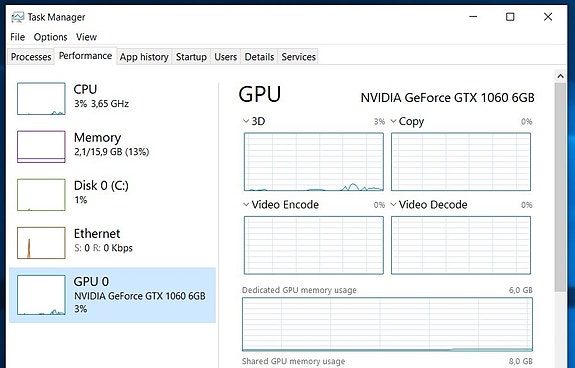Click the NVIDIA GeForce GTX 1060 6GB heading
This screenshot has width=575, height=368.
(x=447, y=98)
